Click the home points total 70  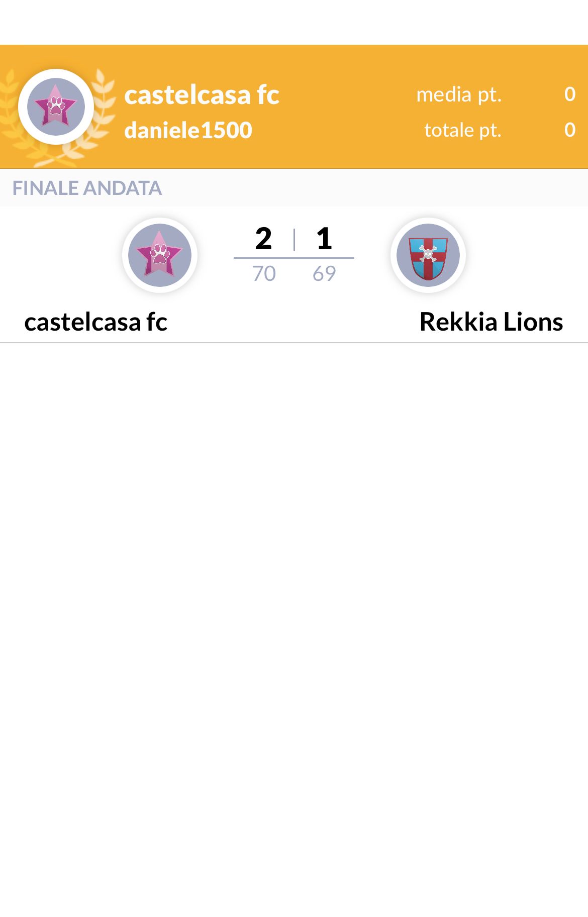coord(264,273)
